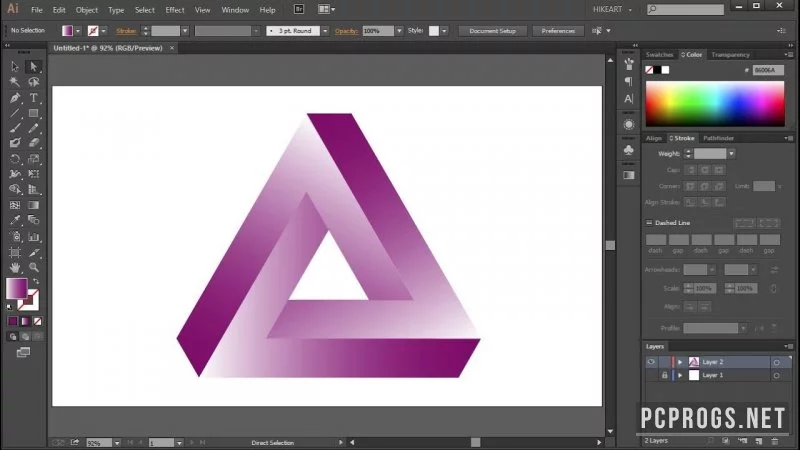Toggle lock on Layer 1
The height and width of the screenshot is (450, 800).
664,376
